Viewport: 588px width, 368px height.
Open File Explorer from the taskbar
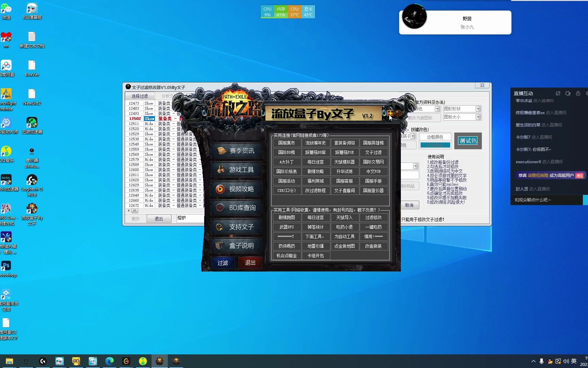point(9,361)
